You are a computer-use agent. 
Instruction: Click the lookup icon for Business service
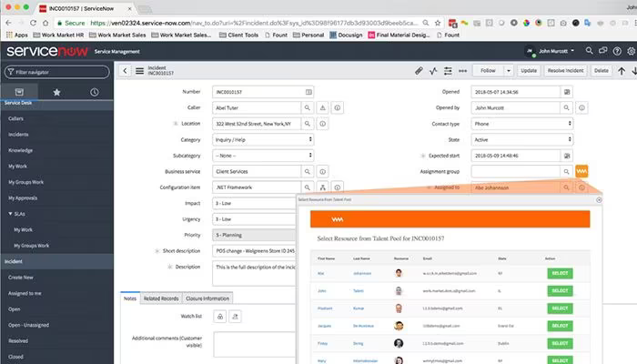click(x=308, y=171)
